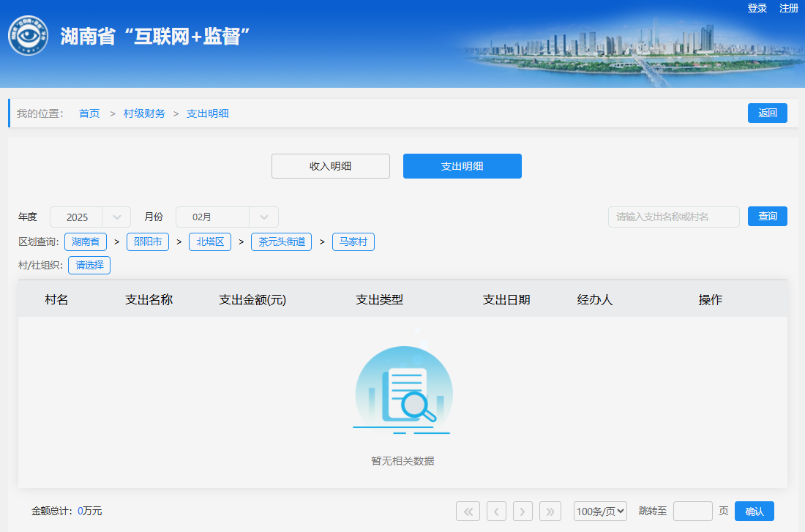
Task: Go to 首页 in breadcrumb
Action: [x=89, y=113]
